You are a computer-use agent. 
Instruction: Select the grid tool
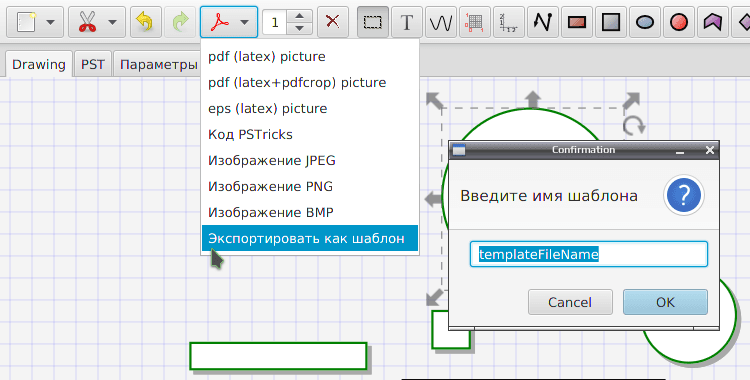point(474,22)
